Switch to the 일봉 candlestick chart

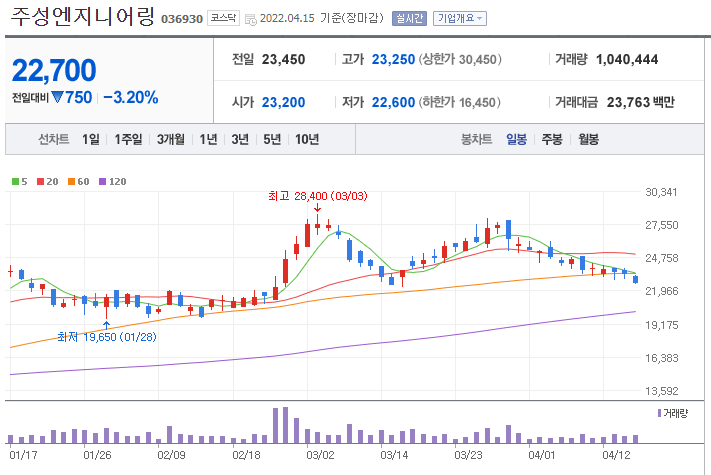[x=516, y=139]
